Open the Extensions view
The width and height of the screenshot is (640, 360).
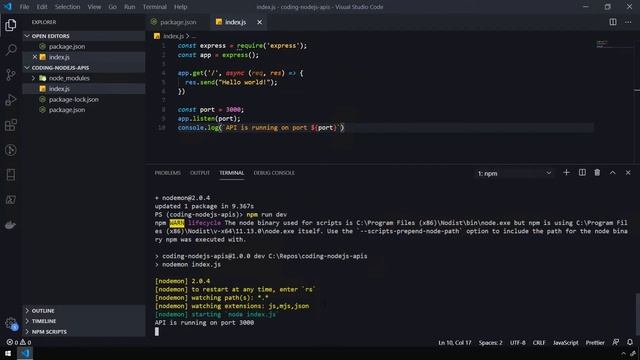point(11,125)
